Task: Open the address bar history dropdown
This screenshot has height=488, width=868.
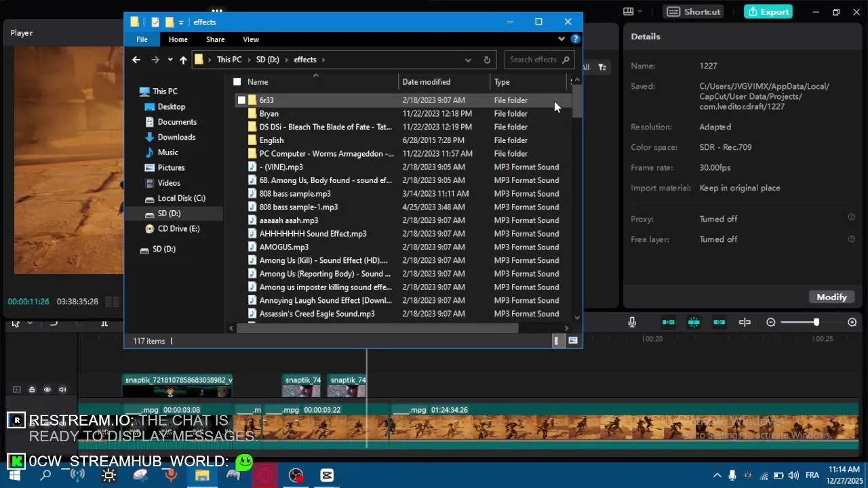Action: pos(468,60)
